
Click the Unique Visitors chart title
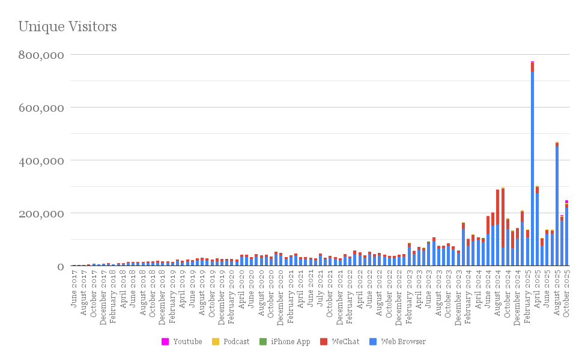coord(67,27)
